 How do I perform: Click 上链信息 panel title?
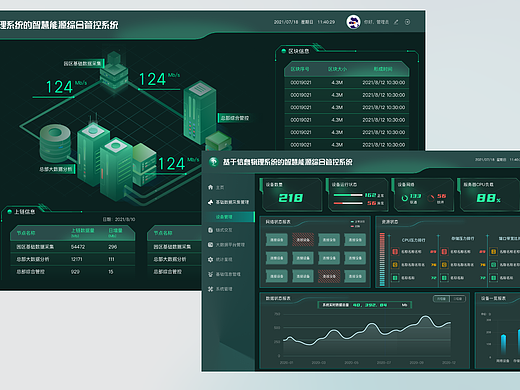tap(25, 212)
